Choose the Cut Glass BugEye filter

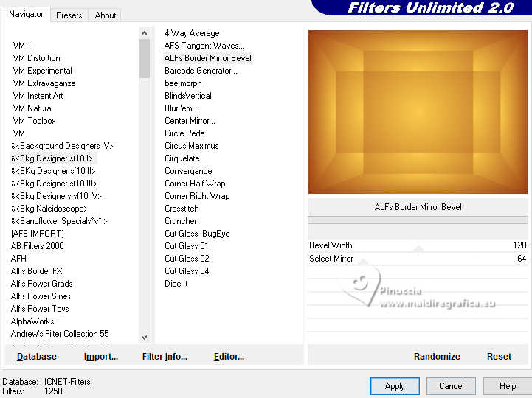pyautogui.click(x=197, y=234)
